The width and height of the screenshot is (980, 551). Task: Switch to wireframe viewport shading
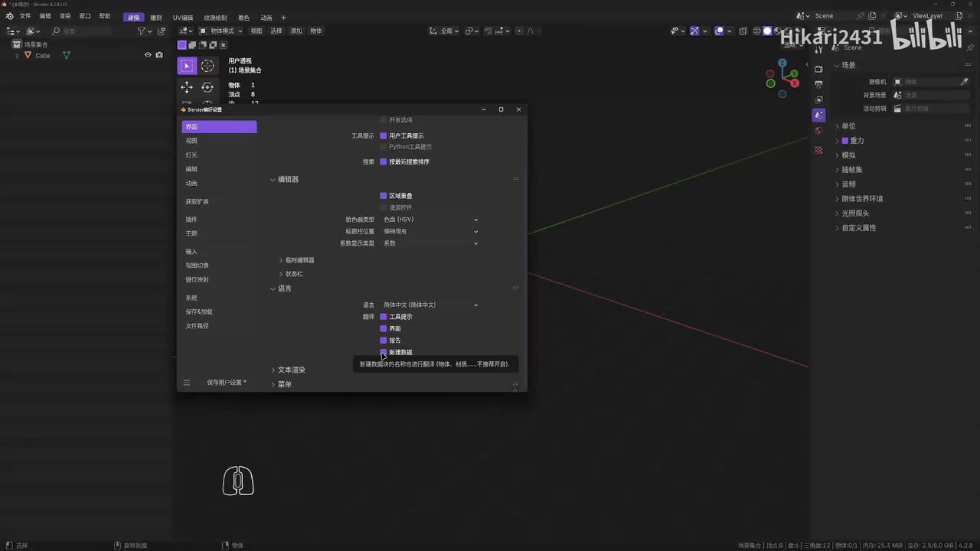click(x=756, y=31)
